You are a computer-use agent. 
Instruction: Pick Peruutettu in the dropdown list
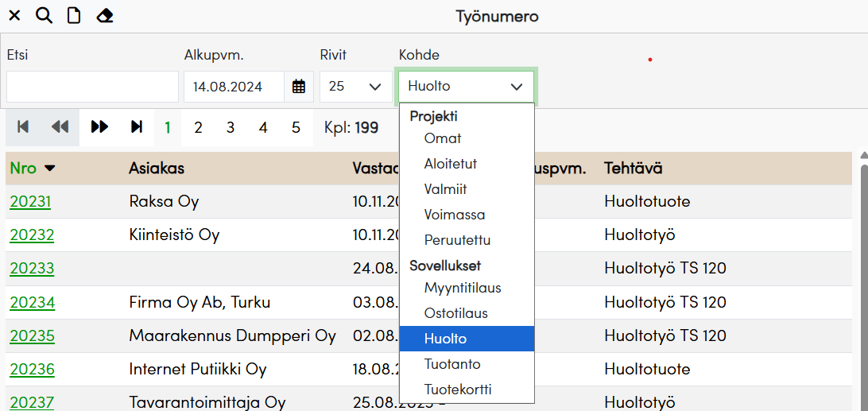pyautogui.click(x=457, y=240)
